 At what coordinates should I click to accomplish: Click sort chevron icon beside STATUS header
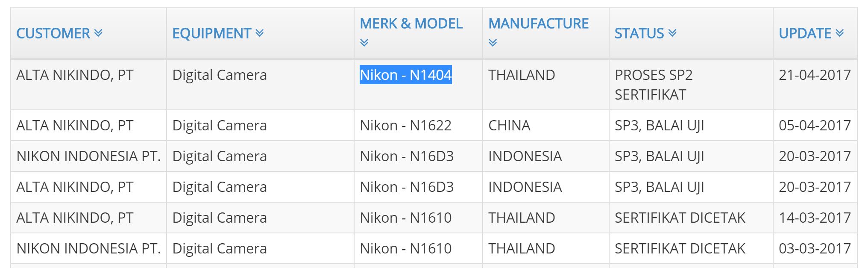(672, 33)
